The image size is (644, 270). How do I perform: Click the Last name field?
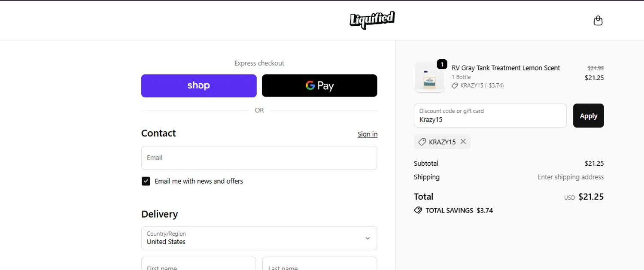pyautogui.click(x=320, y=264)
